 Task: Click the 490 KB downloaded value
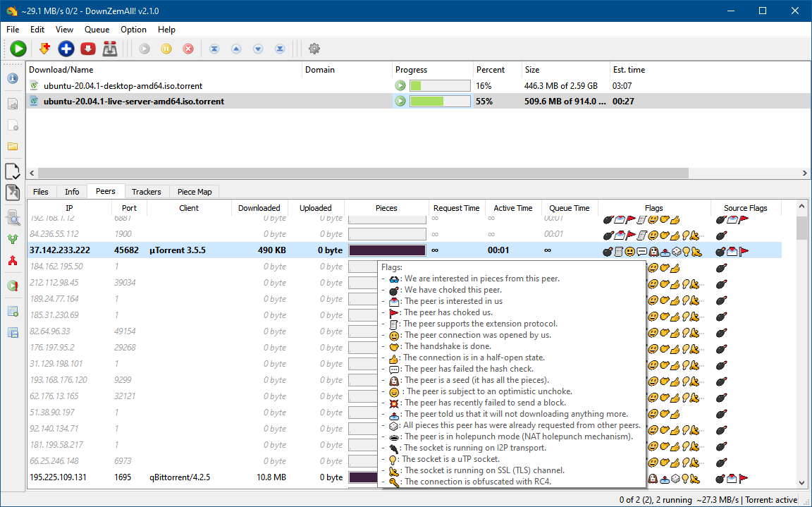click(272, 250)
